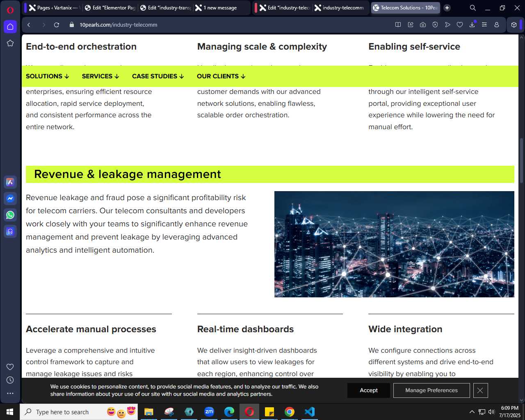Switch to Edit "Elementor Pag" tab
This screenshot has width=525, height=420.
coord(110,8)
